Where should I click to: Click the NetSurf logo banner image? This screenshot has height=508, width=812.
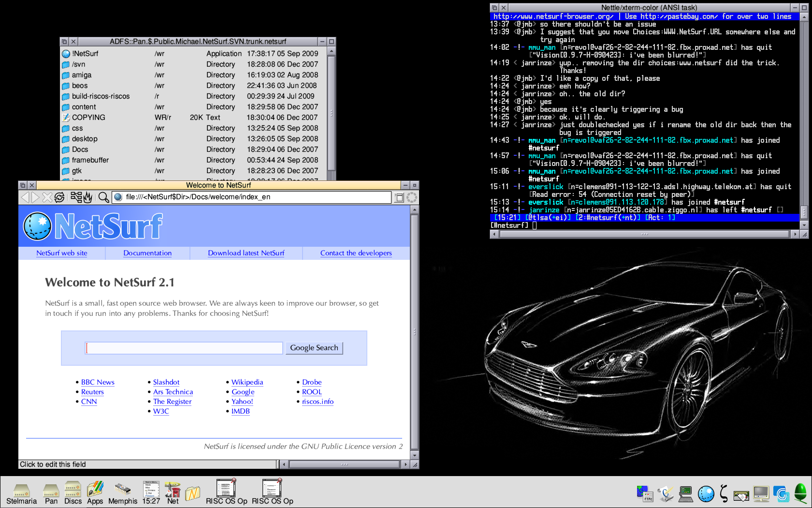click(x=93, y=226)
